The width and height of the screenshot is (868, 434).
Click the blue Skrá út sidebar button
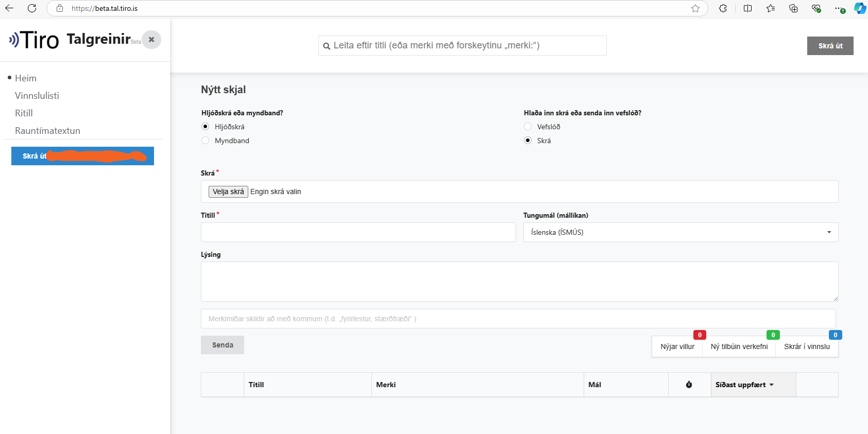[82, 156]
